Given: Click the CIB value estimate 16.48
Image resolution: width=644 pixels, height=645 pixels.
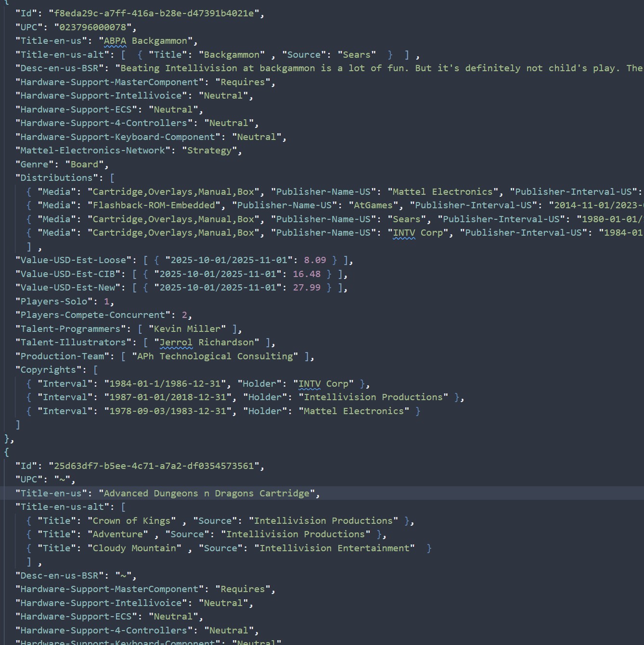Looking at the screenshot, I should (307, 274).
